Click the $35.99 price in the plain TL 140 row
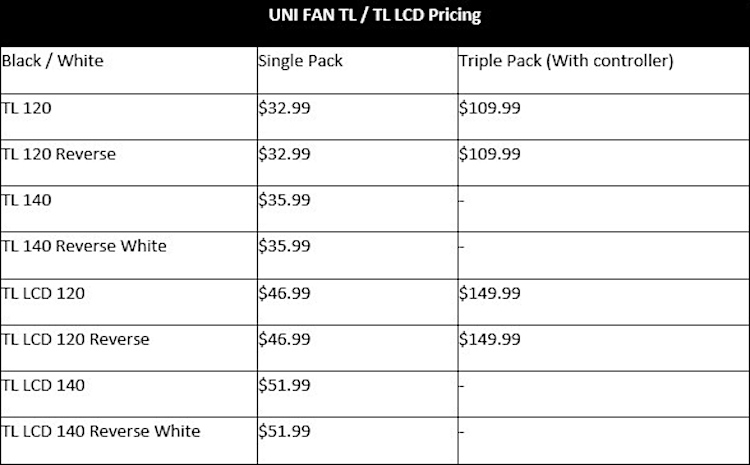The image size is (750, 465). point(284,200)
